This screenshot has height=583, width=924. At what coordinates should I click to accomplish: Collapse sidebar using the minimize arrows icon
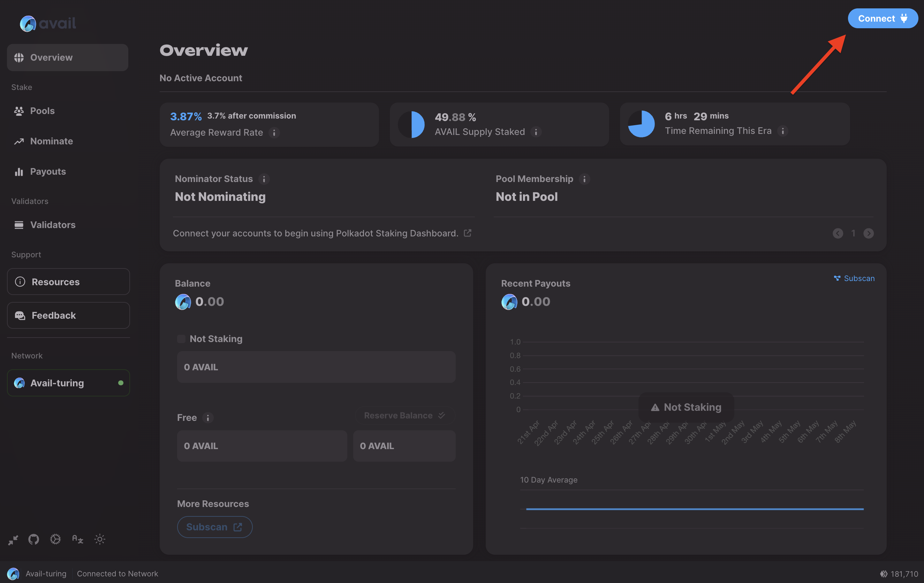(13, 540)
